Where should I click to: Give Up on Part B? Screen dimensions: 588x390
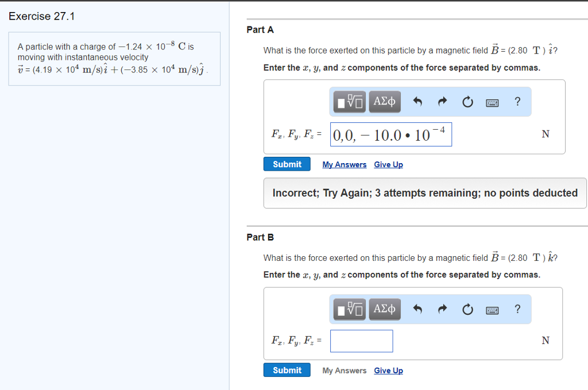(388, 370)
